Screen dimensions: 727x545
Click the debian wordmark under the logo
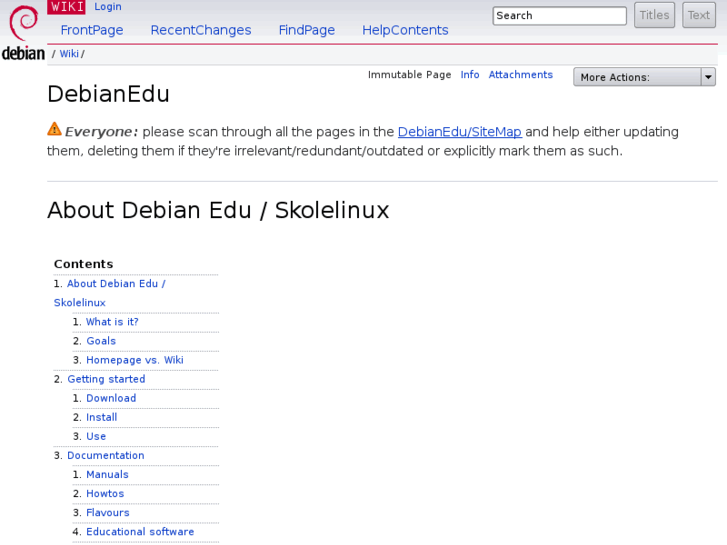tap(23, 53)
